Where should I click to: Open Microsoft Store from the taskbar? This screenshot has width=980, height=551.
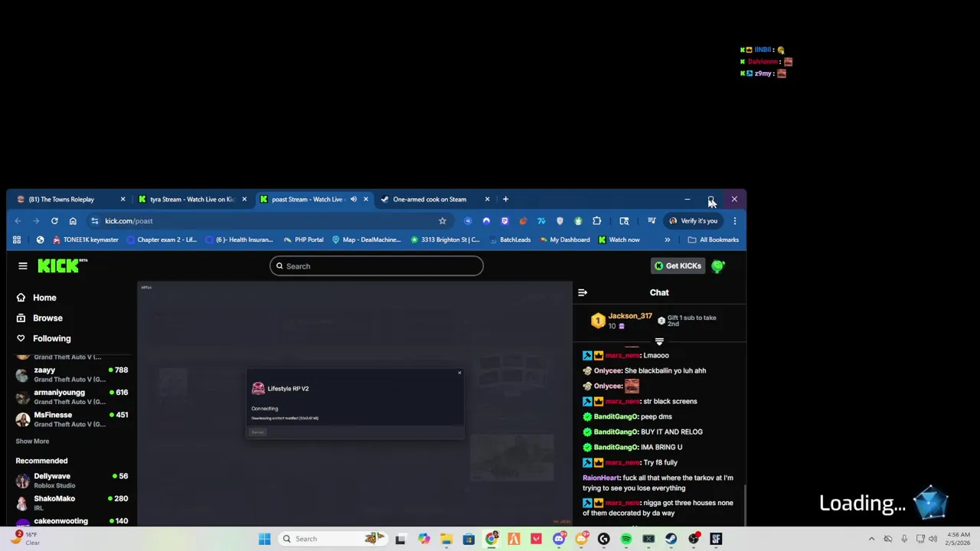[469, 539]
